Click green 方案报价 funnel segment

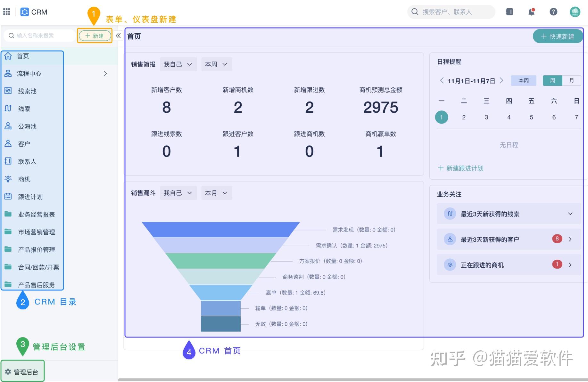(x=220, y=261)
